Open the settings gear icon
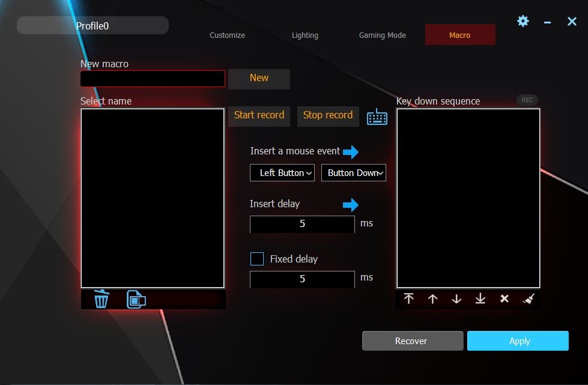The height and width of the screenshot is (385, 588). 523,21
